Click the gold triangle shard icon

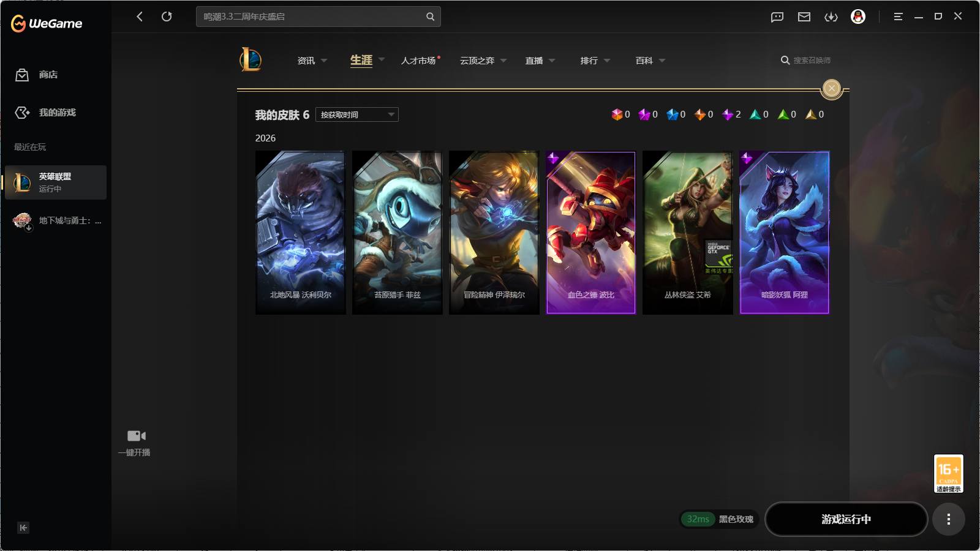(811, 114)
